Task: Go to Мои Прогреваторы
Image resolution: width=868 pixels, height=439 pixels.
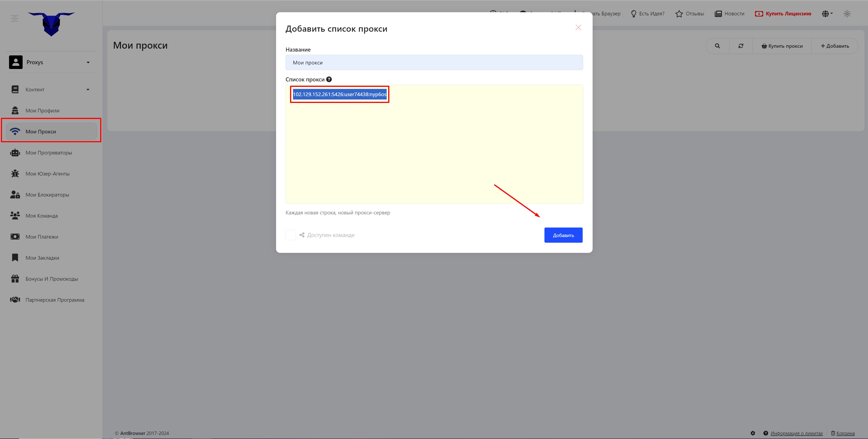Action: click(51, 153)
